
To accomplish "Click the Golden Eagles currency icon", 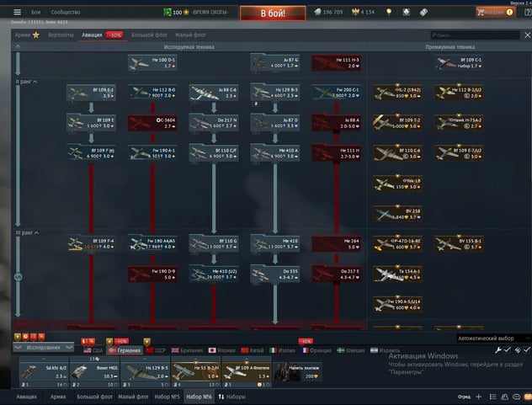I will (355, 13).
